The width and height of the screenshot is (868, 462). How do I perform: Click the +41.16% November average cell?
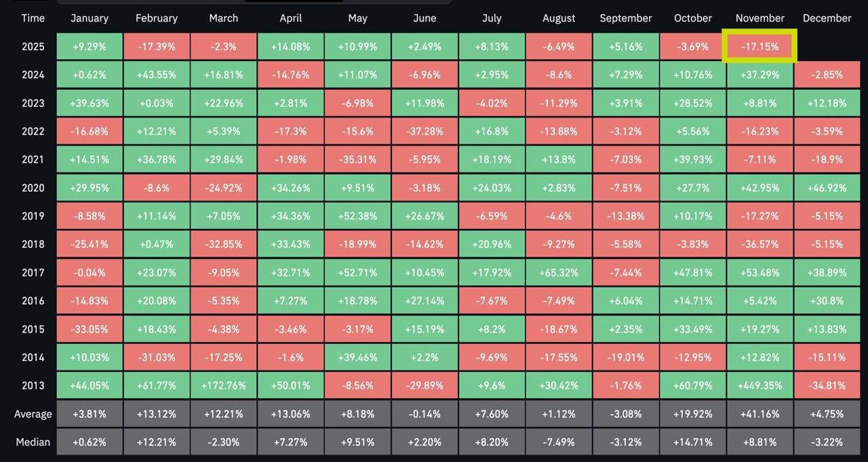(759, 414)
